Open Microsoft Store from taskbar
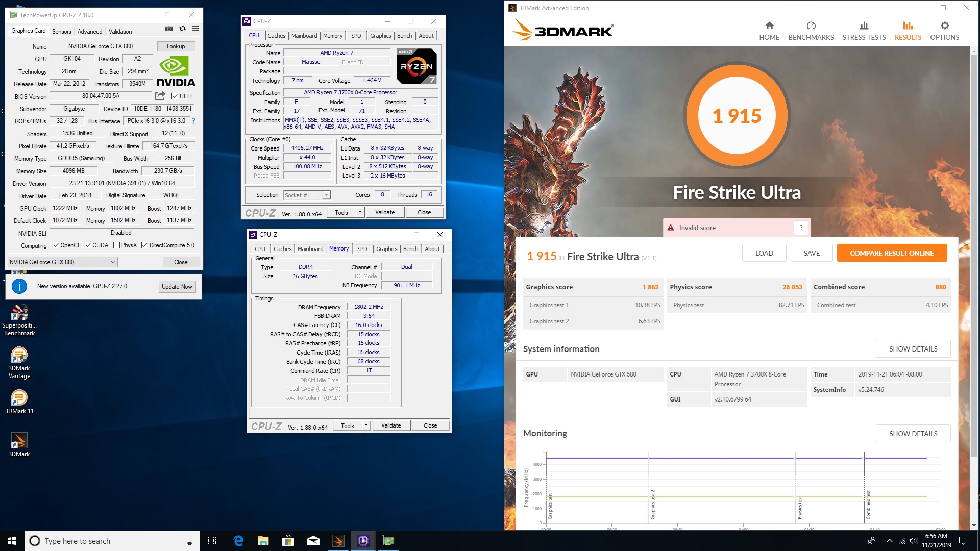Viewport: 980px width, 551px height. (288, 541)
